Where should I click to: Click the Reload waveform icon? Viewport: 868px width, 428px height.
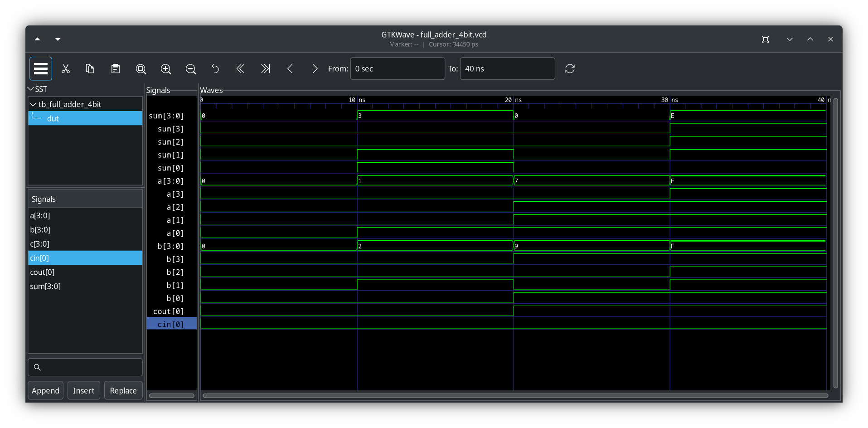[570, 68]
